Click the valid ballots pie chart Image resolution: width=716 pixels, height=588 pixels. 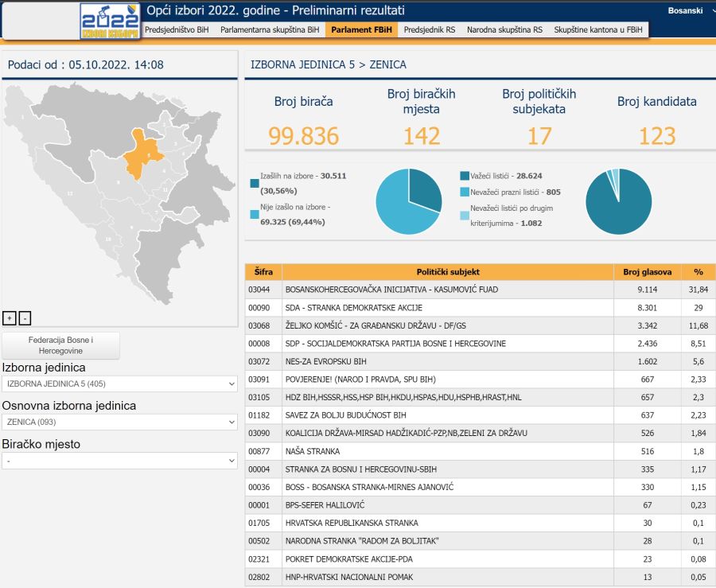(x=618, y=201)
